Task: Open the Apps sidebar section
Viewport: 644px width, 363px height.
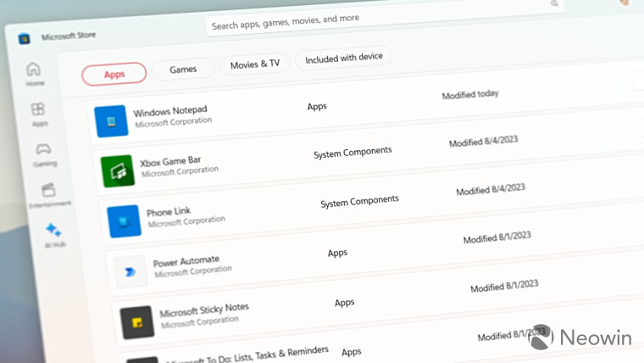Action: pos(38,111)
